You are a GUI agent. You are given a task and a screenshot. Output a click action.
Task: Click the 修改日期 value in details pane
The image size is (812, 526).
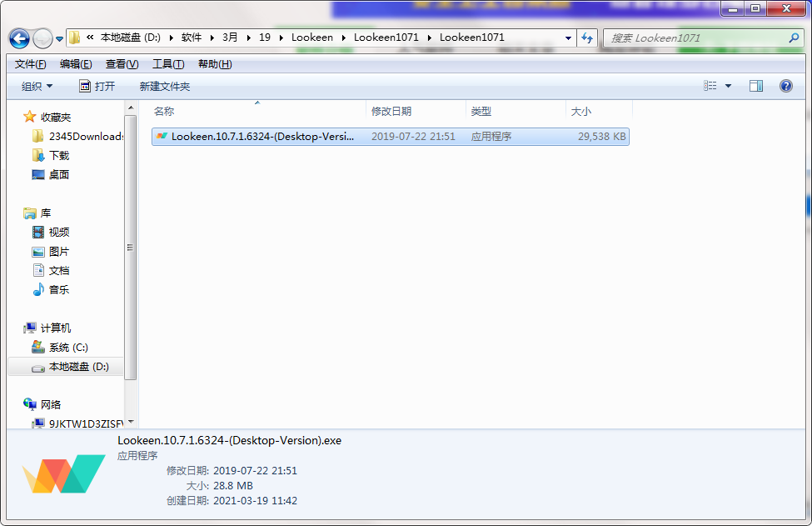[x=256, y=470]
